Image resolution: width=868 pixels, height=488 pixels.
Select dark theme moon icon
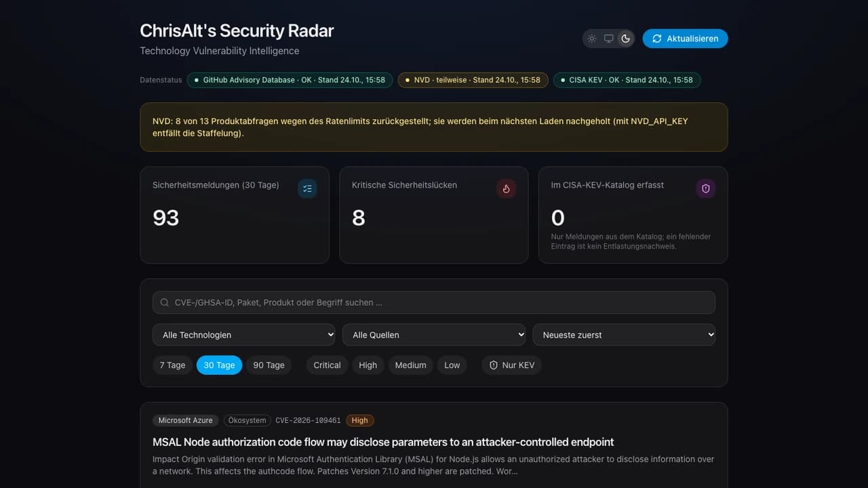point(626,39)
